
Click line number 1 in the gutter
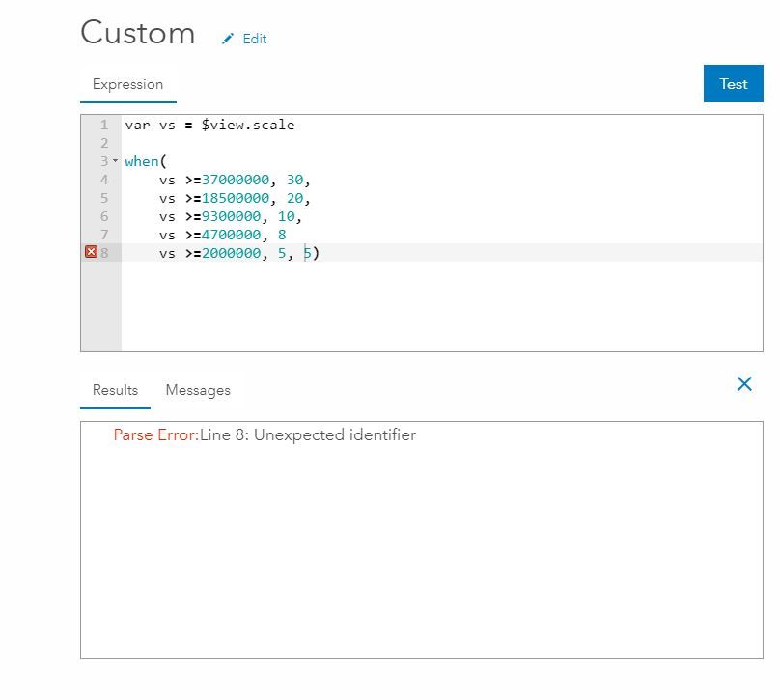pyautogui.click(x=104, y=125)
